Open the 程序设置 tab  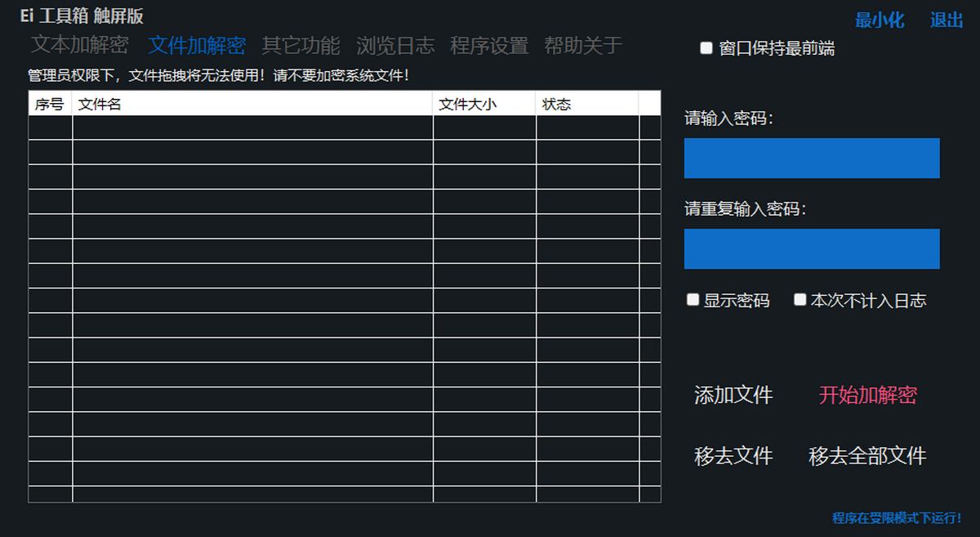489,45
